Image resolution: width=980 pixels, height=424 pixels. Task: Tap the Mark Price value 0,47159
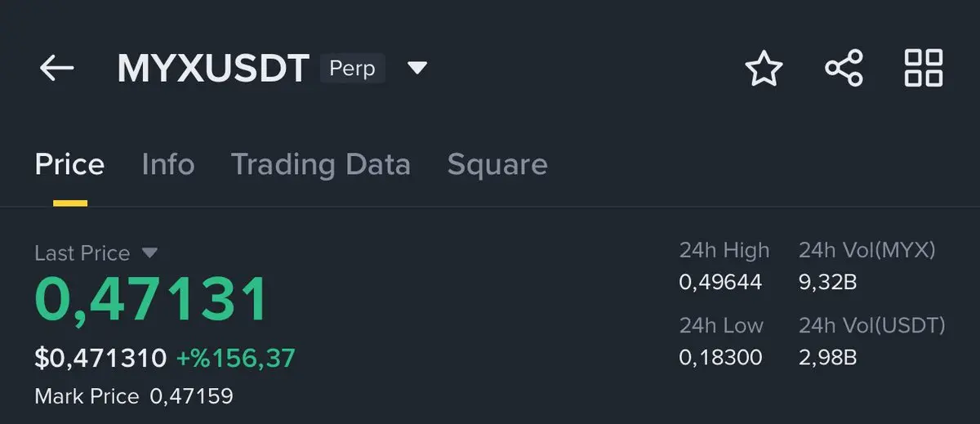191,397
